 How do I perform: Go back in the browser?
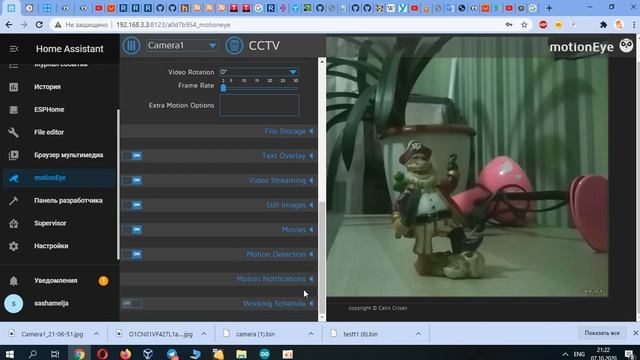click(9, 25)
